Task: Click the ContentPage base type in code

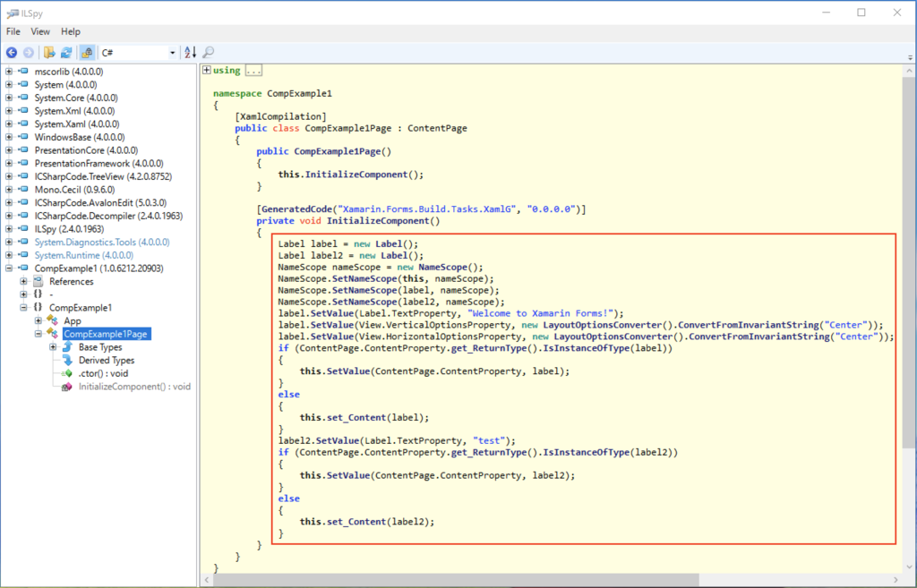Action: tap(437, 128)
